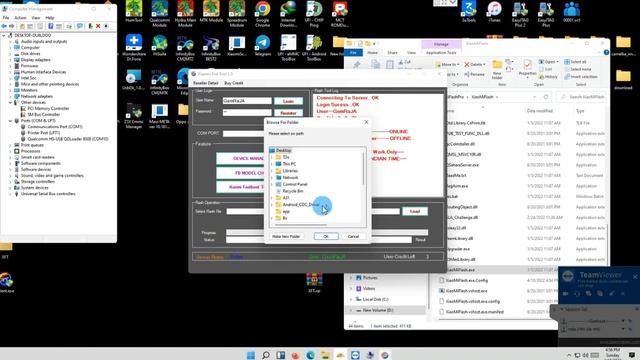Open the Action menu in Computer Management
This screenshot has width=640, height=360.
coord(20,18)
